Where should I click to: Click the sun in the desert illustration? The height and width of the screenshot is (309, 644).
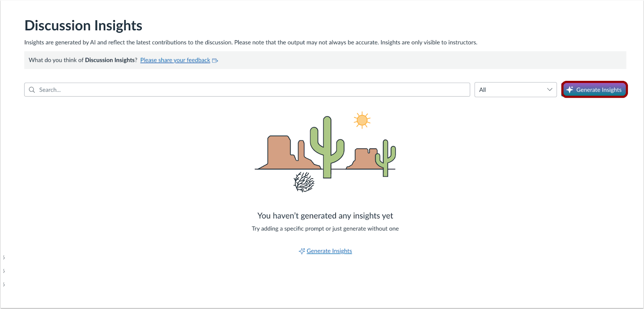pyautogui.click(x=362, y=119)
